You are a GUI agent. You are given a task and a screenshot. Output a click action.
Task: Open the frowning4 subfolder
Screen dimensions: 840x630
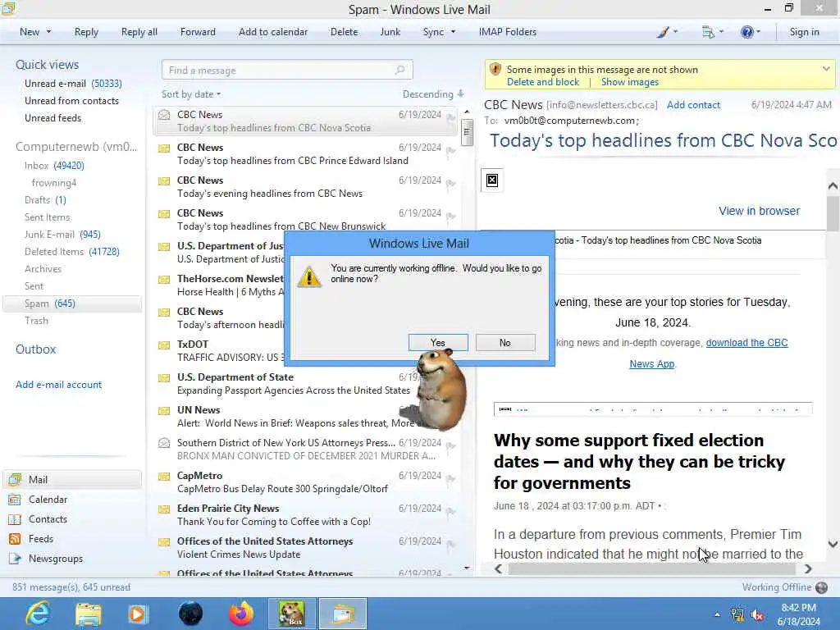point(54,183)
